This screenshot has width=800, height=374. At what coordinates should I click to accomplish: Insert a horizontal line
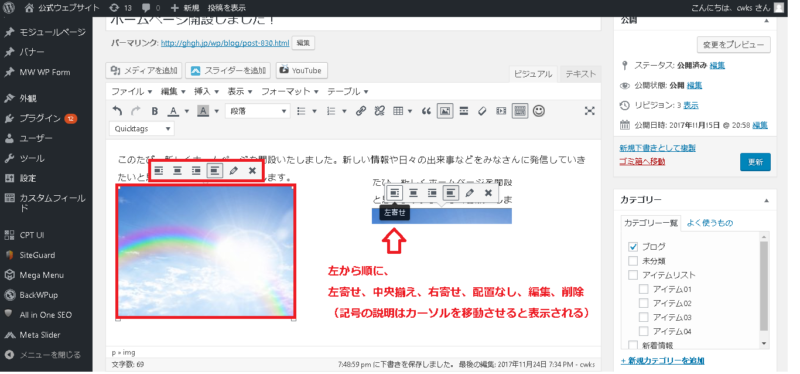(x=464, y=111)
